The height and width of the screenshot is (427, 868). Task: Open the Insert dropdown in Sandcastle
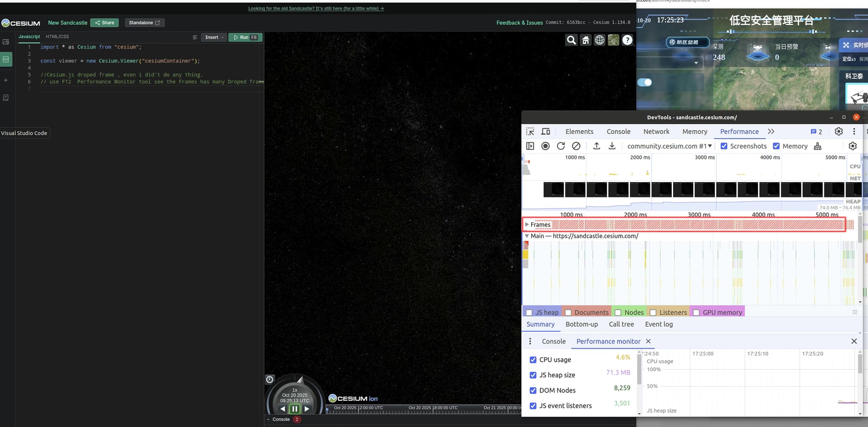214,38
